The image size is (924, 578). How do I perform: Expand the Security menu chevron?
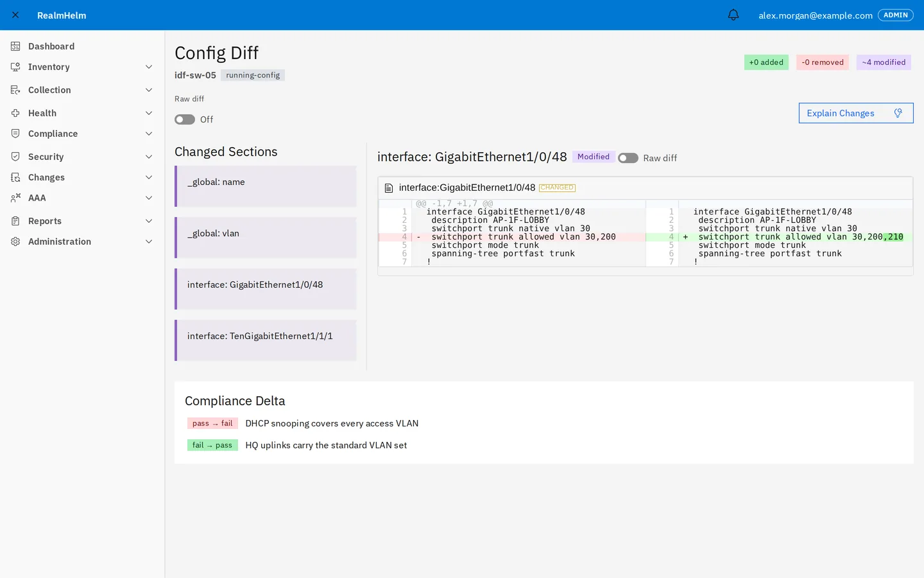pos(149,157)
